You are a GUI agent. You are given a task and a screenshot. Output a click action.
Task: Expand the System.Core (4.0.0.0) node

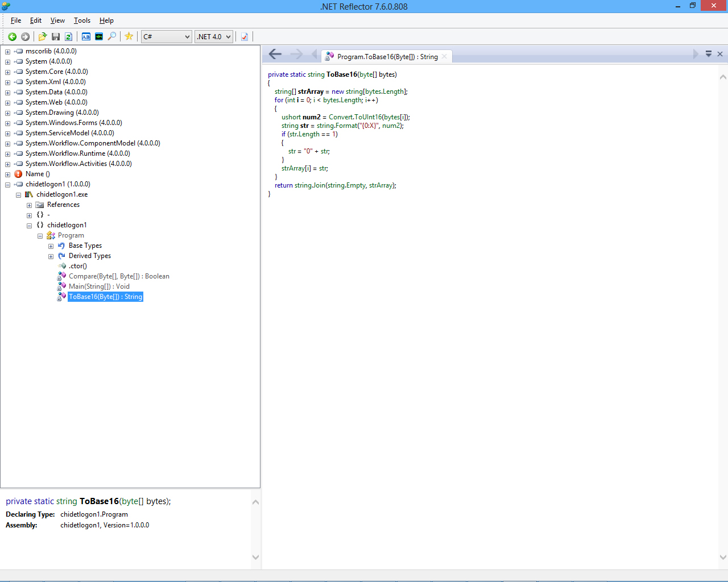[x=7, y=72]
